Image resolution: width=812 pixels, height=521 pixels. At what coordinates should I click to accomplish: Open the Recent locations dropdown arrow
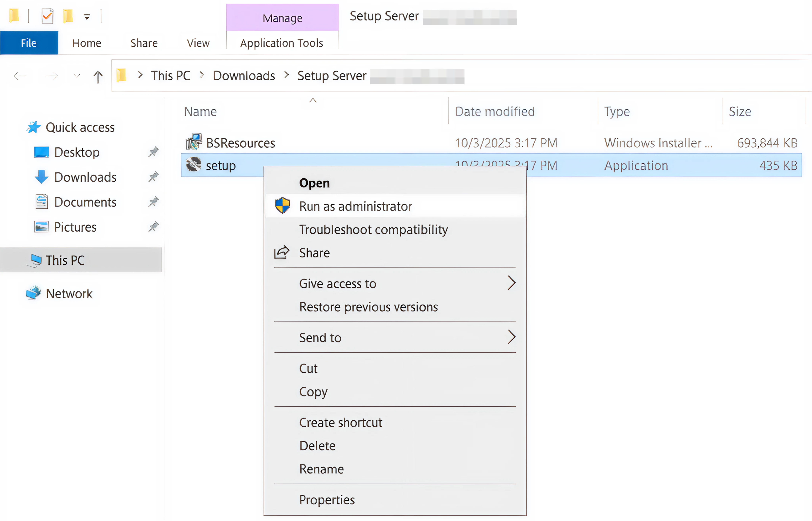click(x=77, y=76)
